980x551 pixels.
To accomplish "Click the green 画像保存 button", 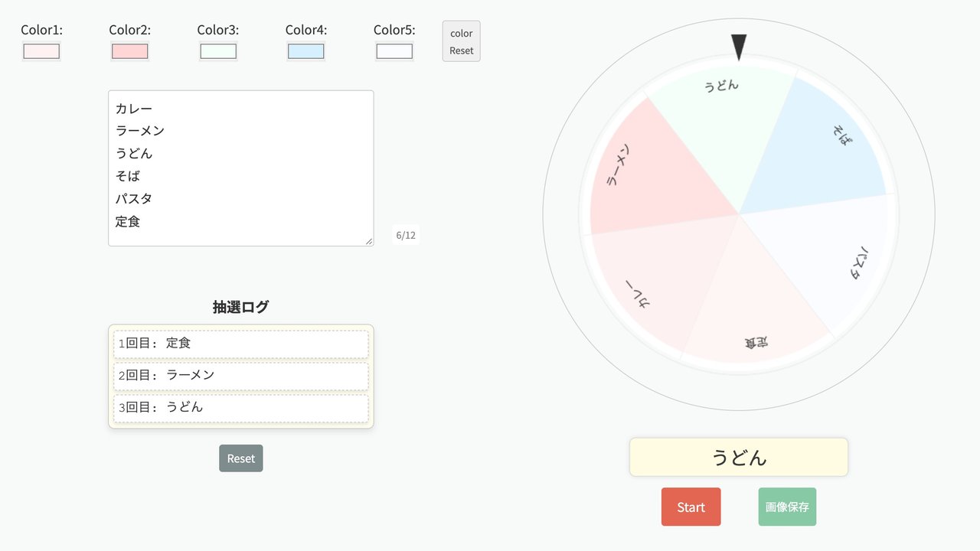I will coord(787,507).
